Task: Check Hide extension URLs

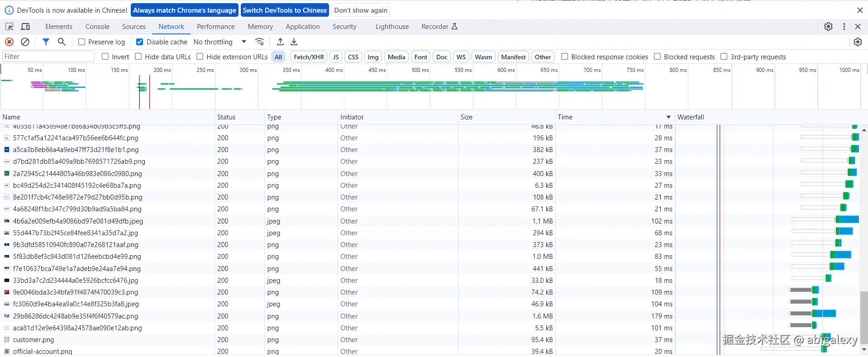Action: [200, 57]
